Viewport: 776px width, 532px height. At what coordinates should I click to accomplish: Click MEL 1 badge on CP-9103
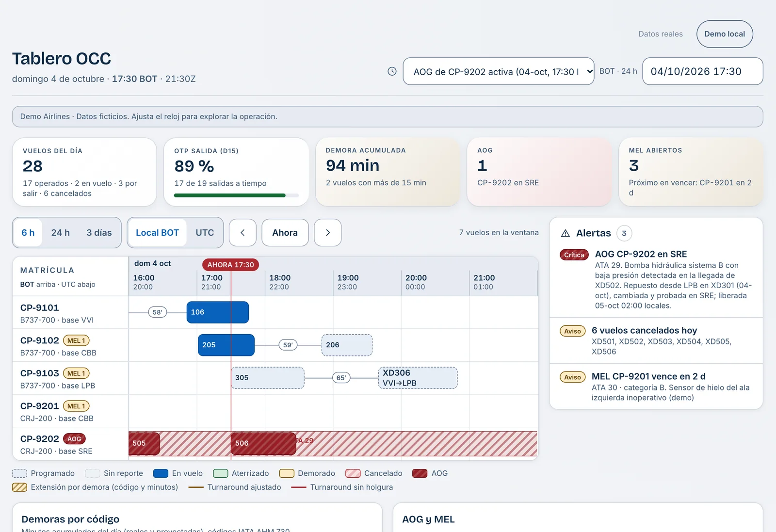[76, 373]
